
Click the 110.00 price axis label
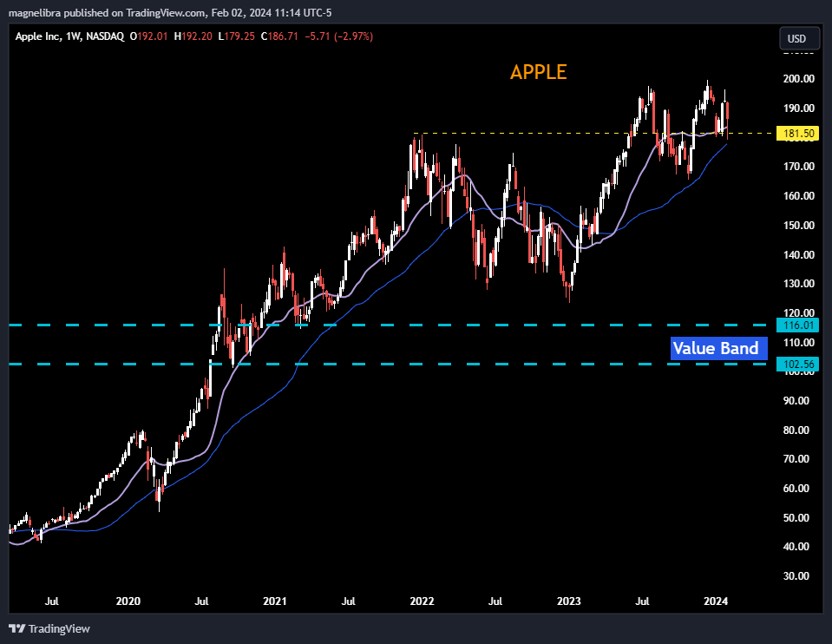pyautogui.click(x=798, y=343)
